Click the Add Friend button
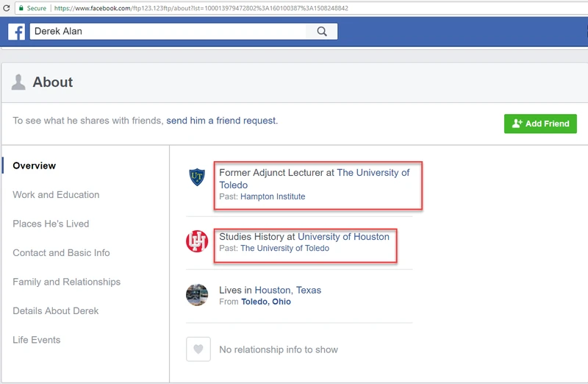Viewport: 588px width, 384px height. point(540,124)
